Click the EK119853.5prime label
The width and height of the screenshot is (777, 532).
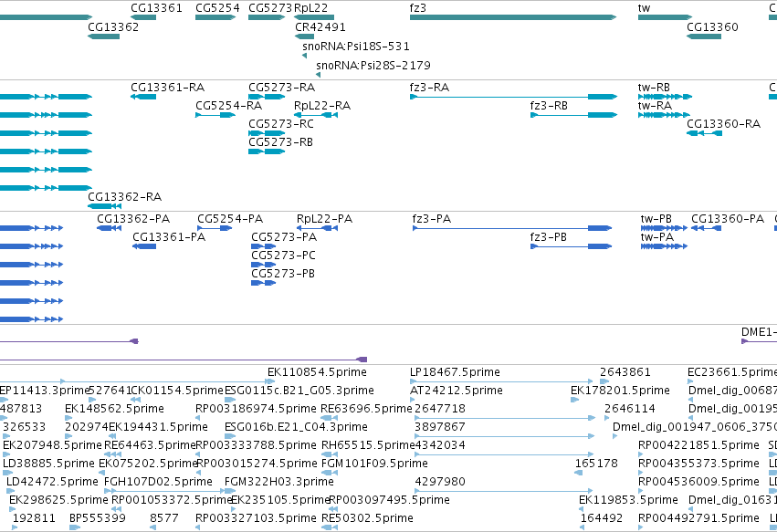628,500
